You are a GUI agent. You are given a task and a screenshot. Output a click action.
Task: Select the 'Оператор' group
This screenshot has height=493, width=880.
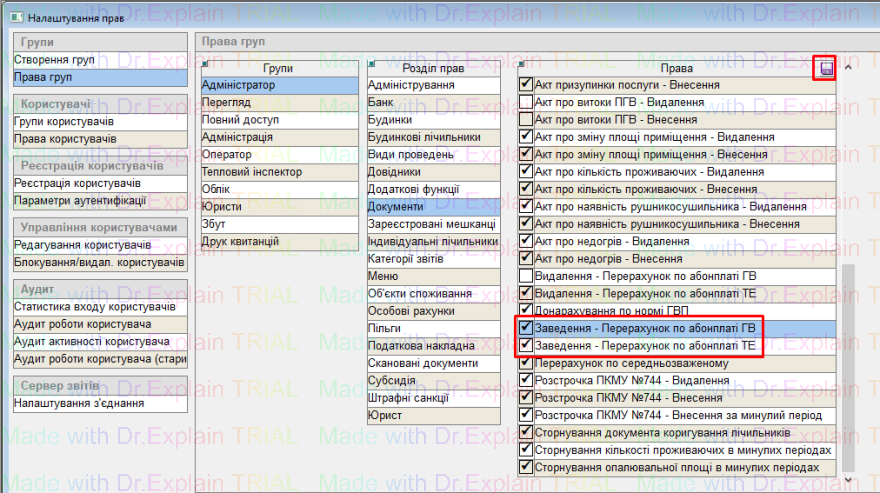point(227,154)
